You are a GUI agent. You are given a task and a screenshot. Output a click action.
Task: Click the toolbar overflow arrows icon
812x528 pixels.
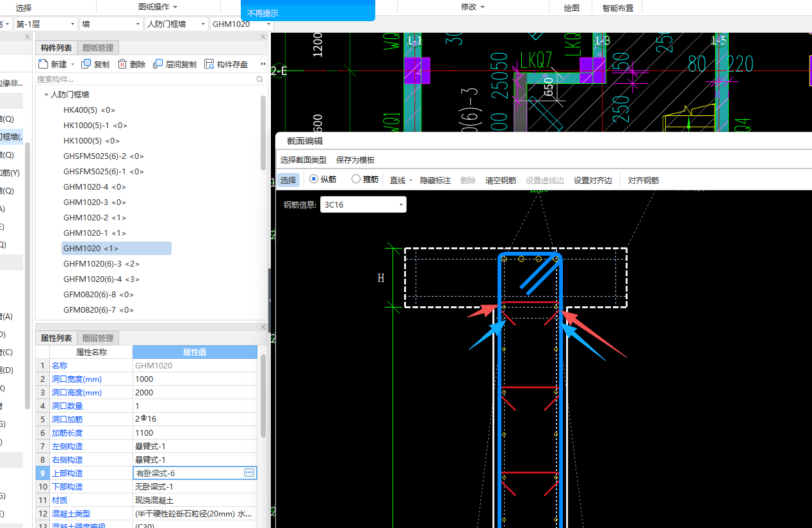pyautogui.click(x=263, y=64)
